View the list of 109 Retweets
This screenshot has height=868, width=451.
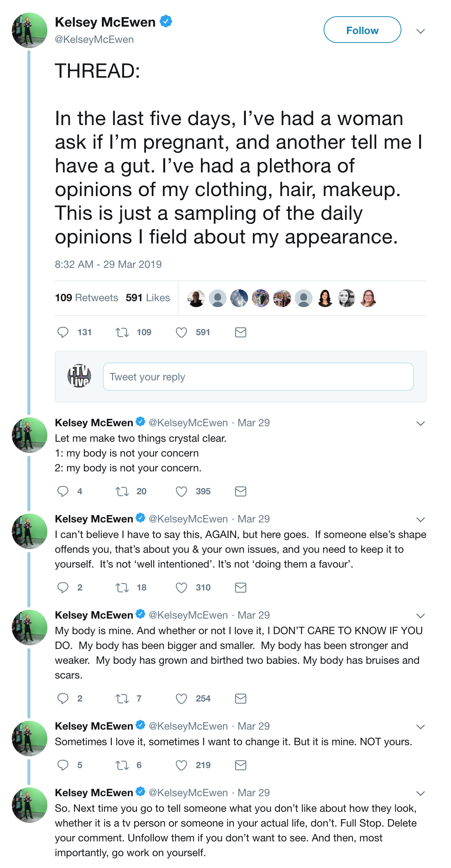coord(86,297)
